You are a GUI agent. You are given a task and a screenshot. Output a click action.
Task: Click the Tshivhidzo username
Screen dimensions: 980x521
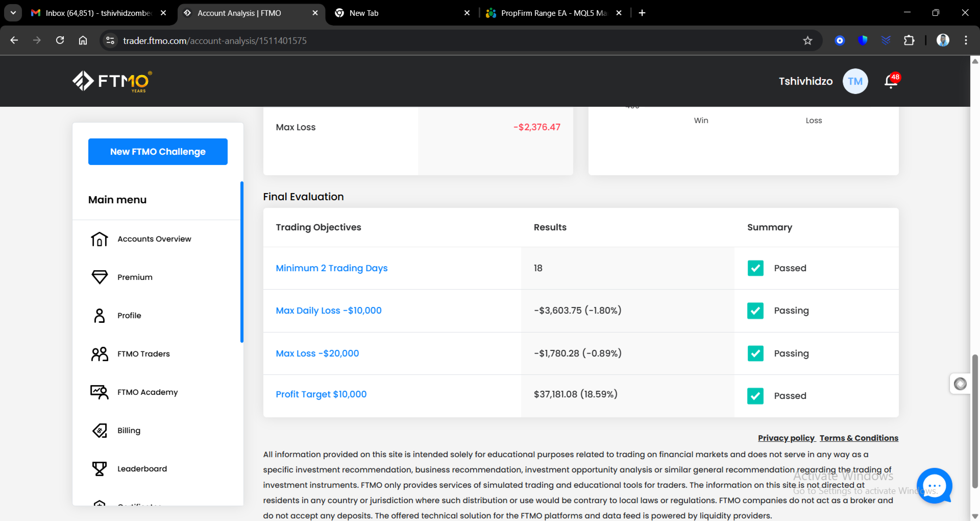tap(805, 81)
